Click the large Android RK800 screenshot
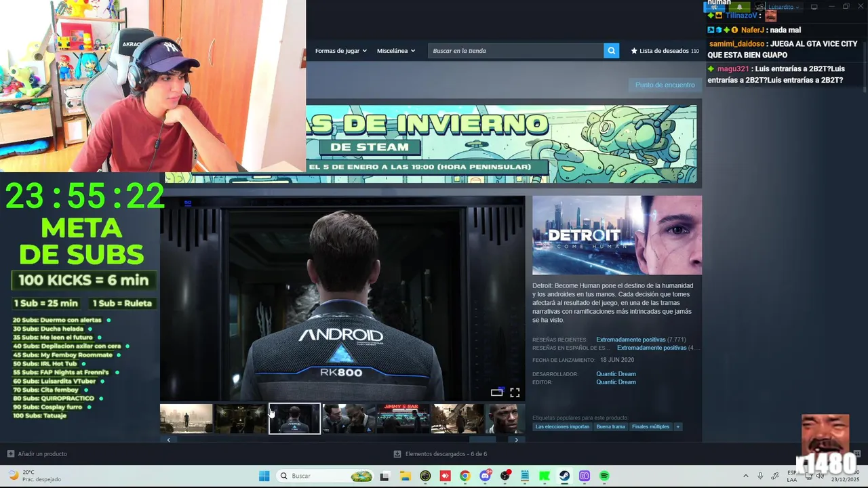Screen dimensions: 868x488 coord(342,298)
